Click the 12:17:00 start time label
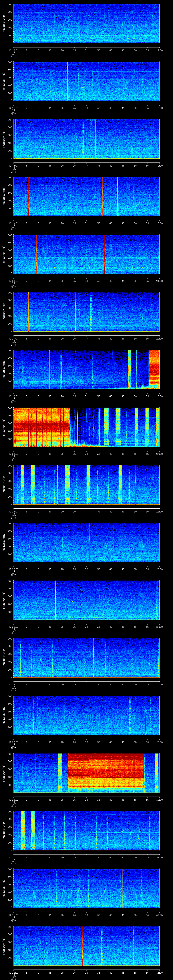Viewport: 173px width, 980px height. [x=13, y=108]
